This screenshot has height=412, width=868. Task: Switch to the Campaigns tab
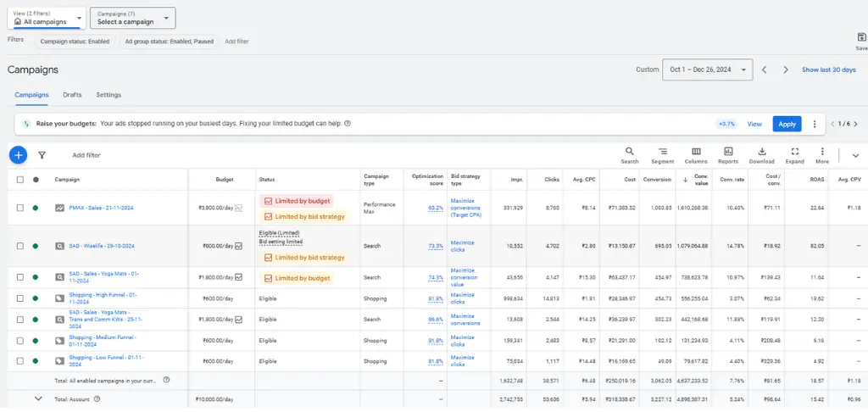(x=31, y=95)
